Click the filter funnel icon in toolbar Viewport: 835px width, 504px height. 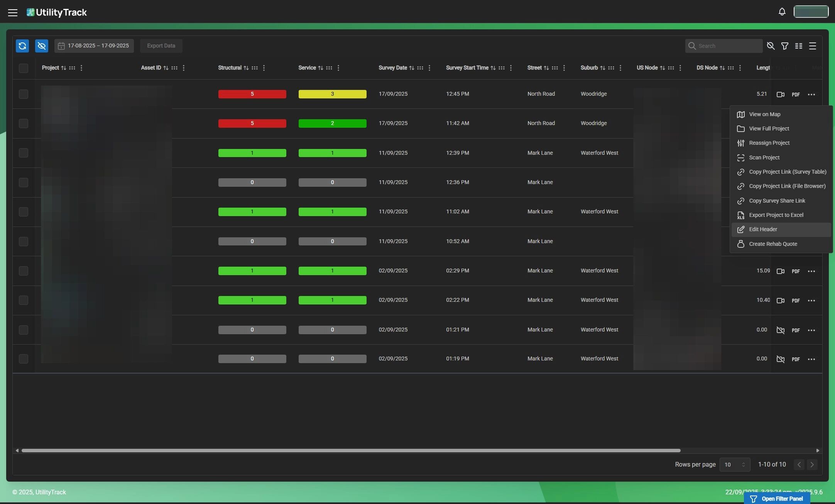click(784, 46)
